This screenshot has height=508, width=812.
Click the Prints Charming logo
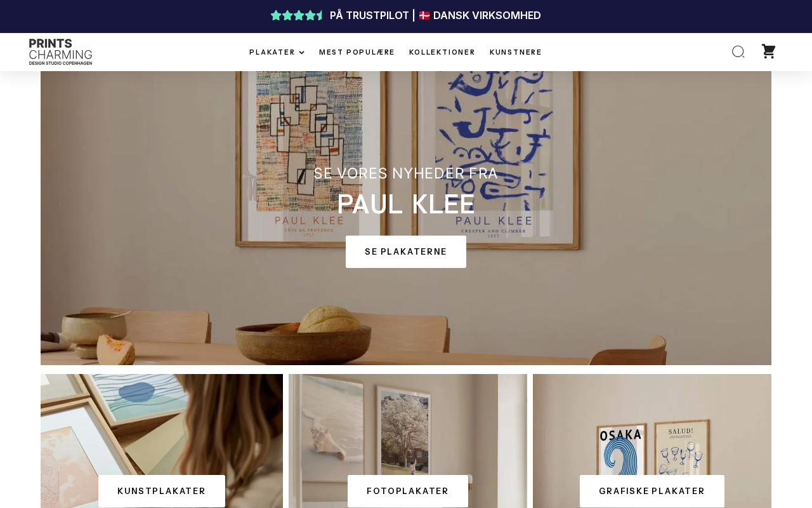[61, 52]
